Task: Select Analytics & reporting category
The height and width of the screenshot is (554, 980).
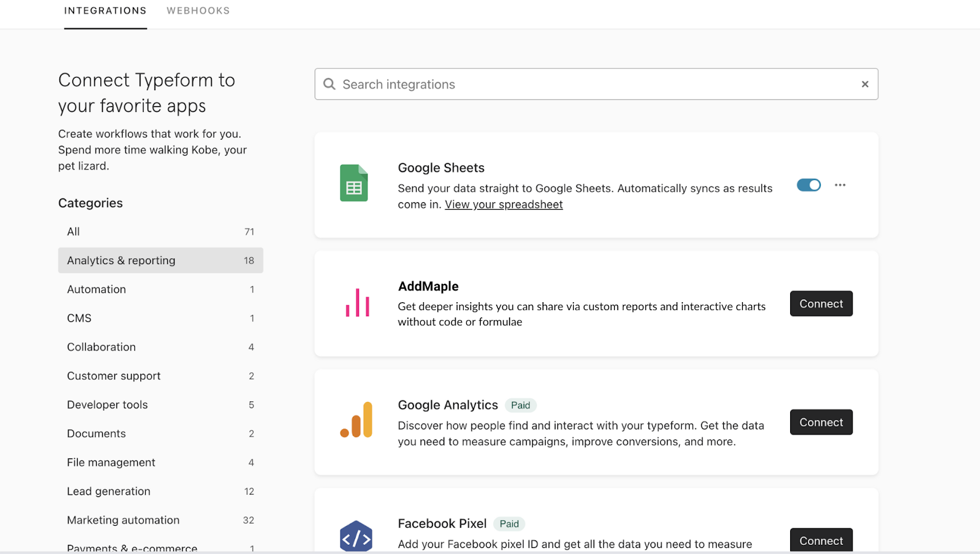Action: click(x=160, y=260)
